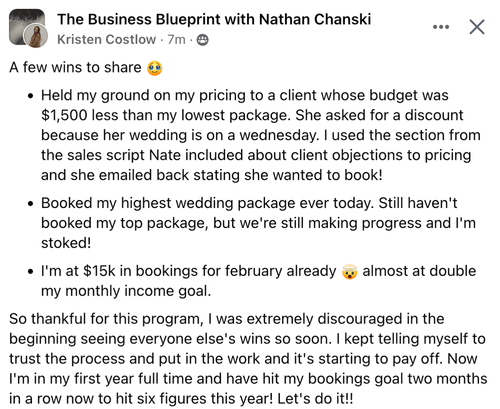Close the post with the X icon

477,27
